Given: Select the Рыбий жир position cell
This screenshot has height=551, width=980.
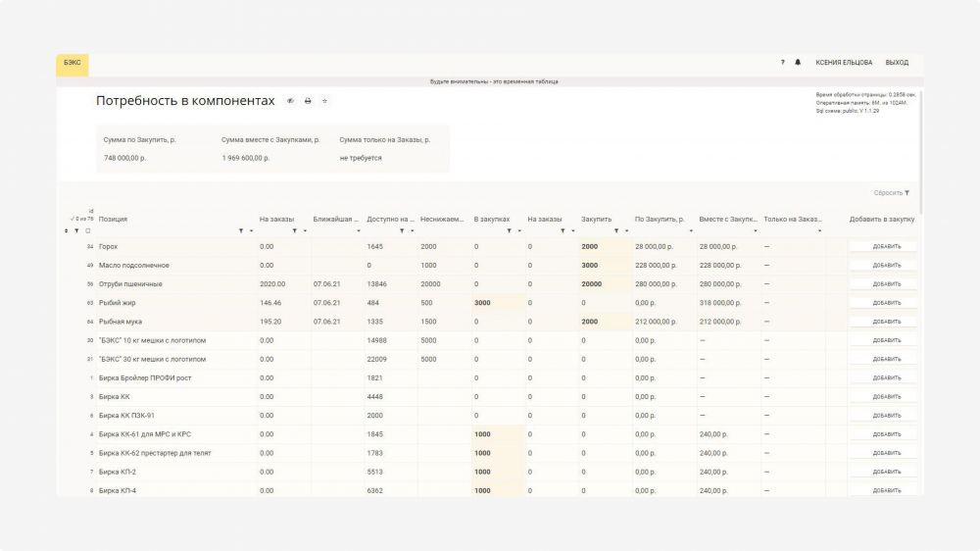Looking at the screenshot, I should [x=176, y=303].
